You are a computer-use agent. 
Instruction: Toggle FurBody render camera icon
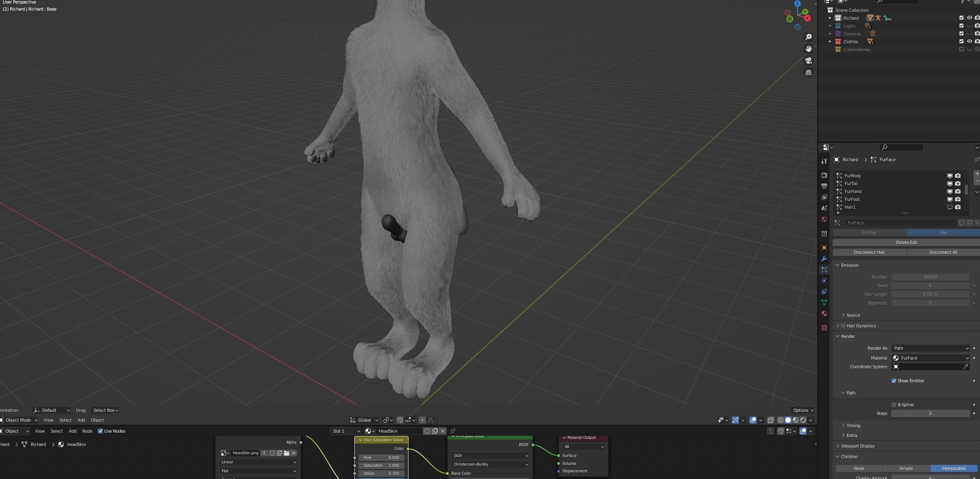958,176
